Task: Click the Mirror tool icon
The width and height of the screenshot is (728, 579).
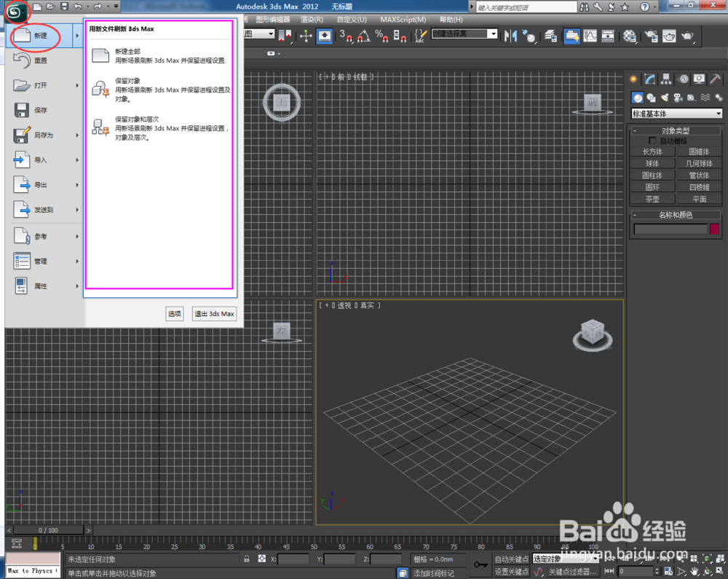Action: [x=510, y=36]
